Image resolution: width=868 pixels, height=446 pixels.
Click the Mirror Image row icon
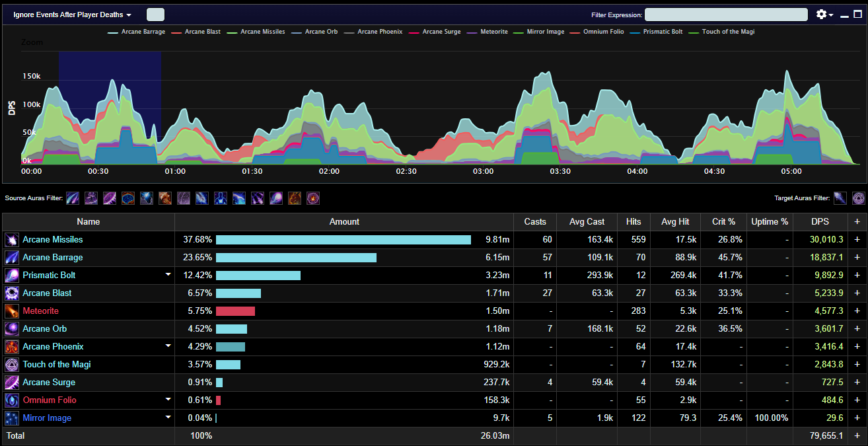tap(12, 418)
